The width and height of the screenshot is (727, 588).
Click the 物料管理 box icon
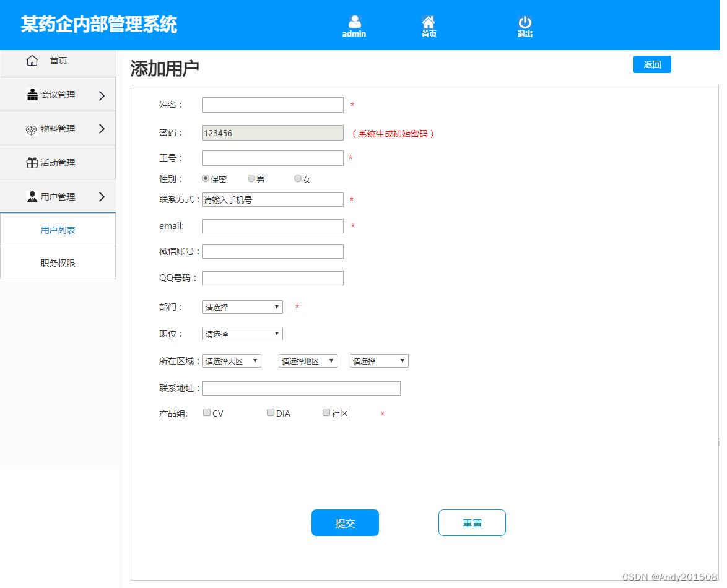[31, 130]
